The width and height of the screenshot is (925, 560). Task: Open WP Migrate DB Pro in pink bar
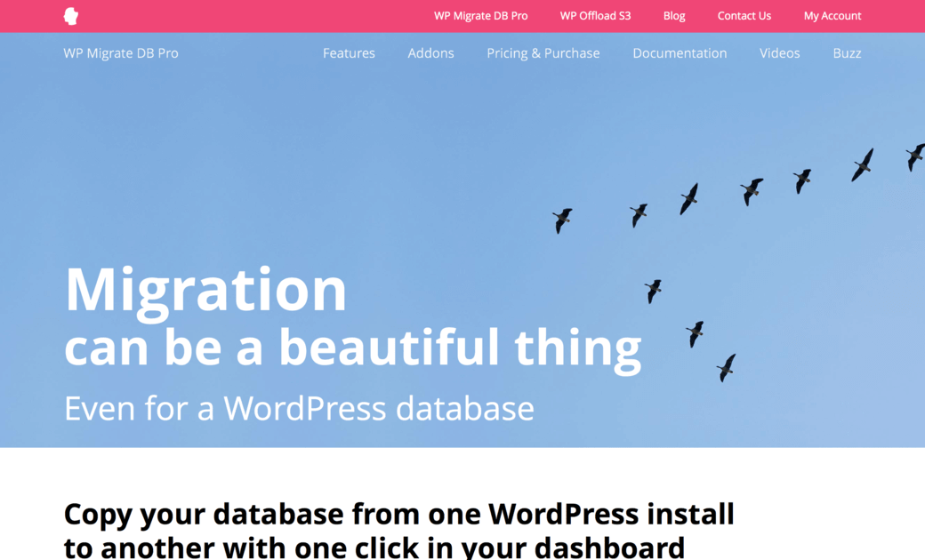pos(481,16)
